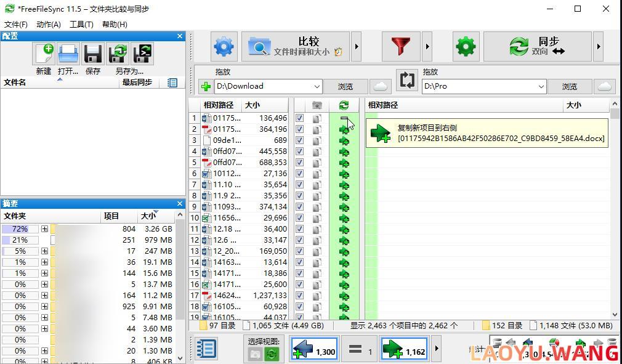Expand arrow next to filter funnel
Viewport: 622px width, 364px height.
tap(427, 47)
